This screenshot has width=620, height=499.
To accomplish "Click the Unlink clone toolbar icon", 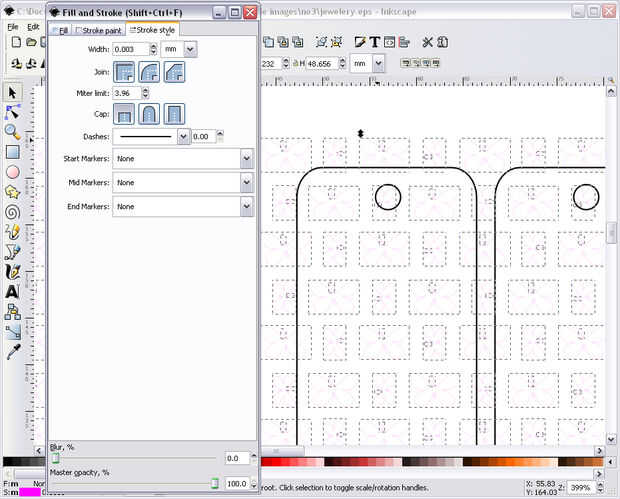I will [x=297, y=42].
